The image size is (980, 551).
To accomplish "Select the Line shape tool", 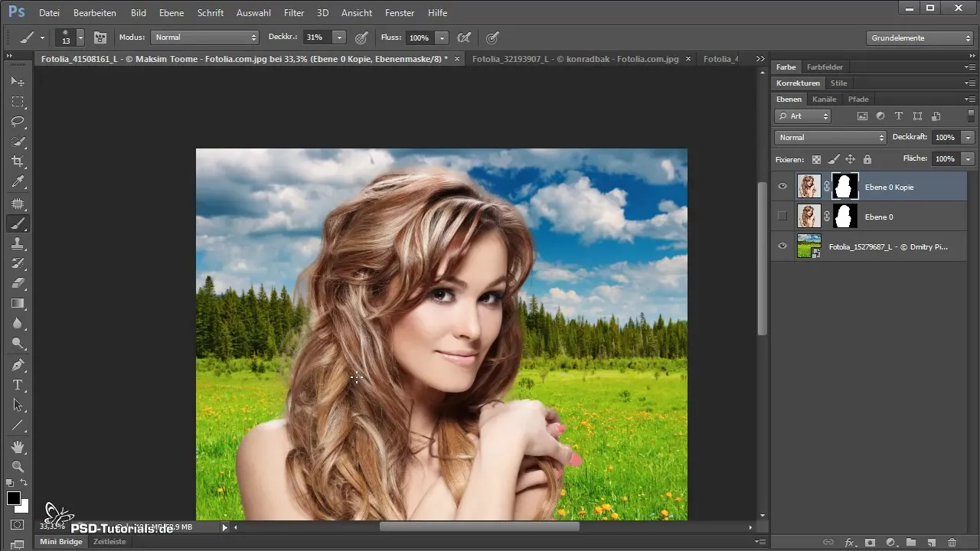I will [x=18, y=425].
